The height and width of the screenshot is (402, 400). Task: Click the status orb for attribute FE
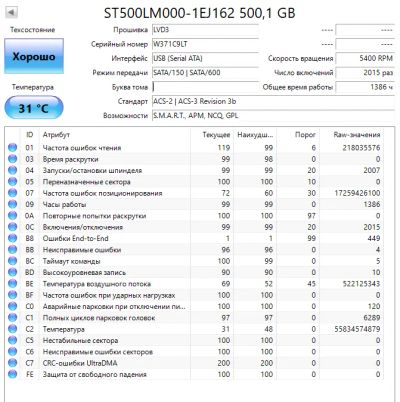(x=12, y=374)
